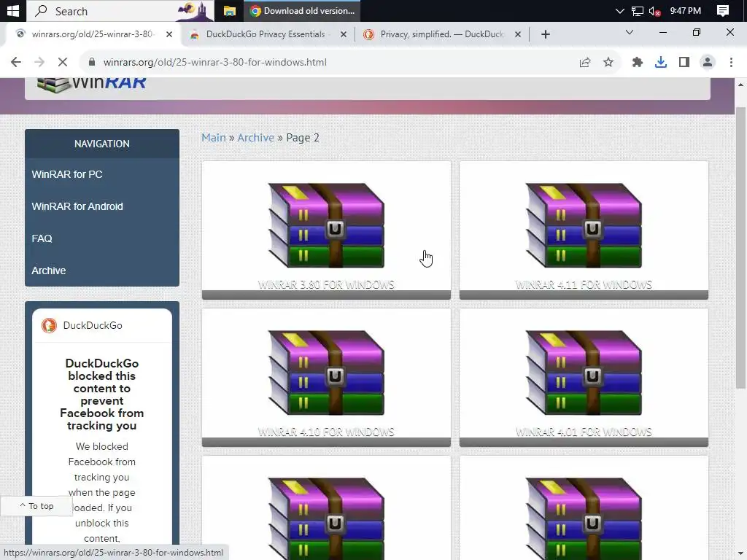Viewport: 747px width, 560px height.
Task: Click WINRAR 4.01 FOR WINDOWS caption
Action: coord(584,432)
